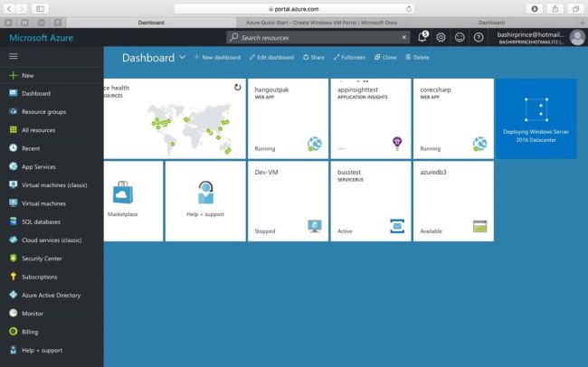Image resolution: width=588 pixels, height=367 pixels.
Task: Open a new Safari tab with plus
Action: 583,23
